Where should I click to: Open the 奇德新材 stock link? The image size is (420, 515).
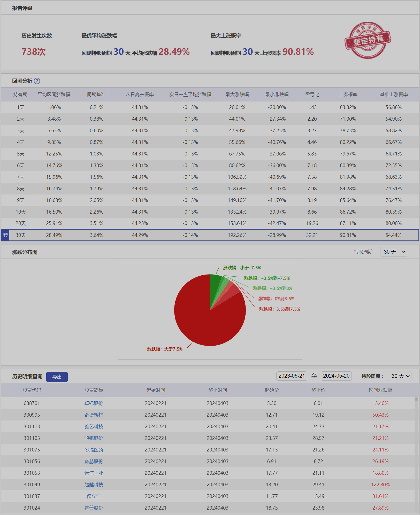click(94, 415)
